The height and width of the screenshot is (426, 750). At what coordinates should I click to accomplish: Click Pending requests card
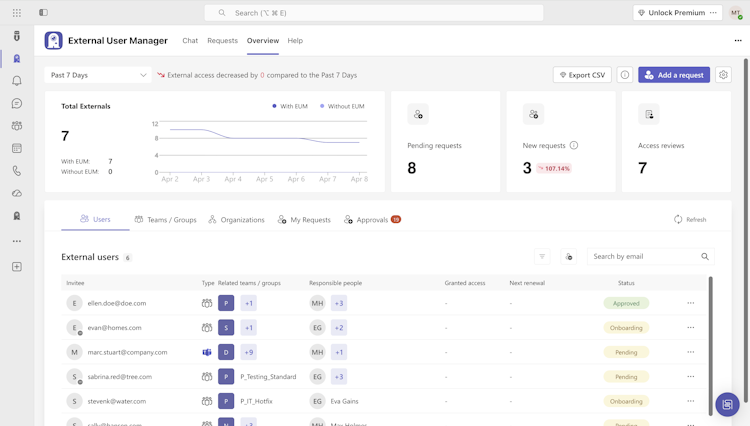click(x=445, y=142)
